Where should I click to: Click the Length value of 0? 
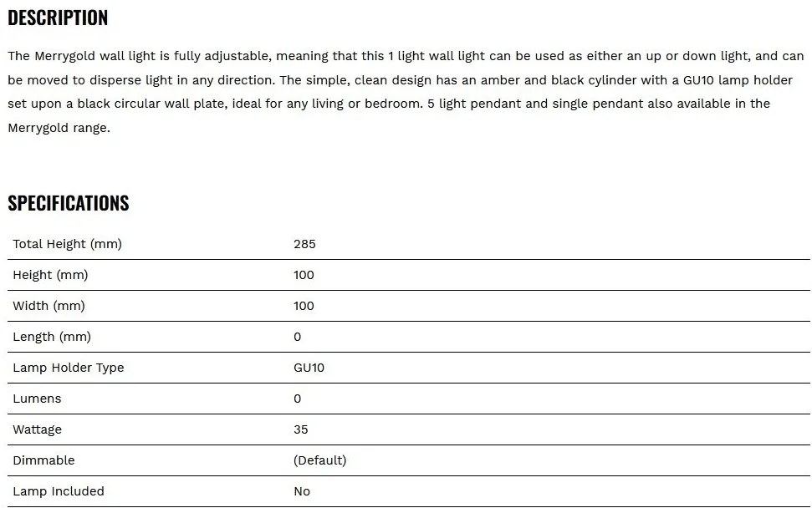[297, 338]
